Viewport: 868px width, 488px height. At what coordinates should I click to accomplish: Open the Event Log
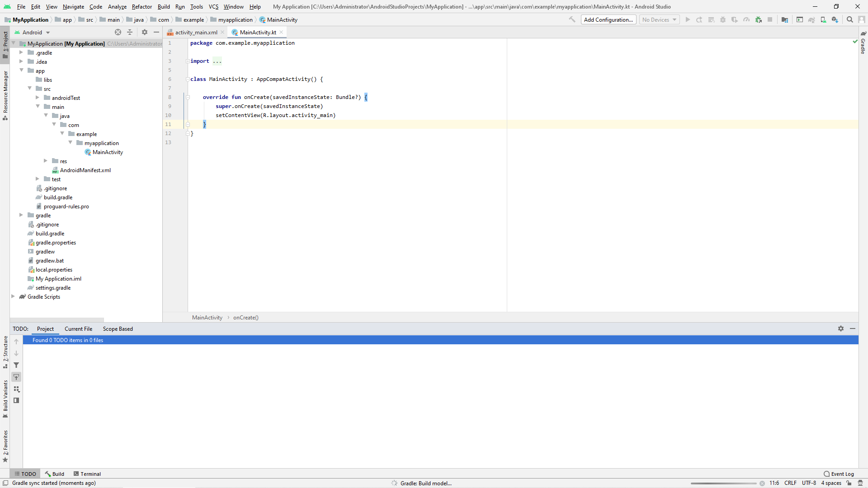click(839, 474)
